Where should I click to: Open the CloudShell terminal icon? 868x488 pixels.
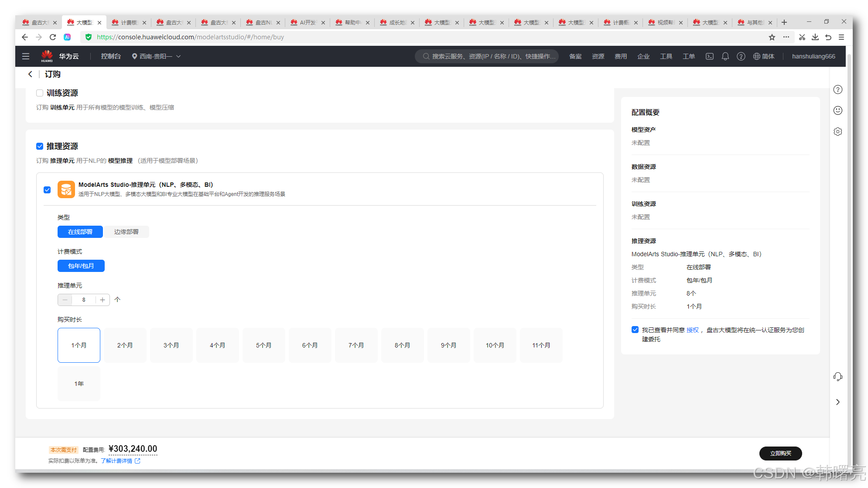tap(710, 56)
